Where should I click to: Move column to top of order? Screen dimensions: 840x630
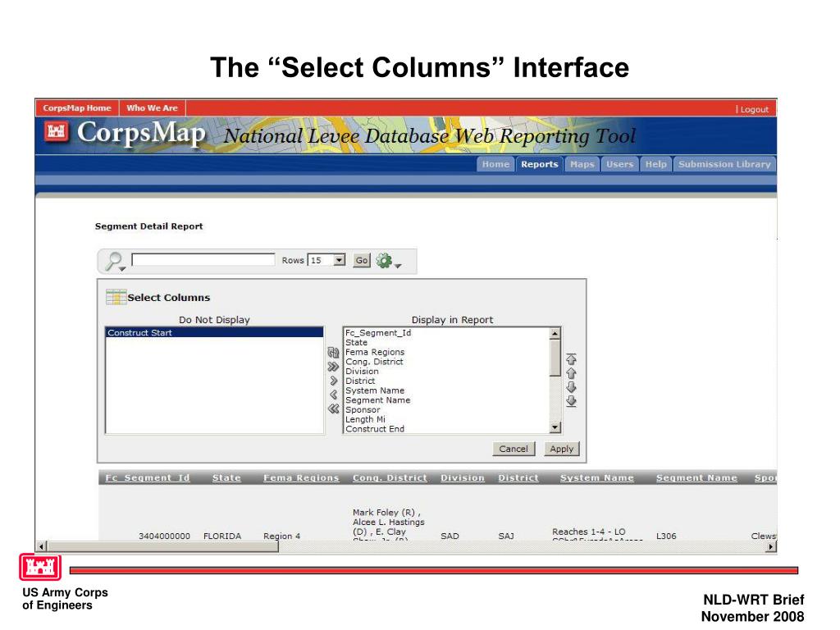click(x=571, y=359)
